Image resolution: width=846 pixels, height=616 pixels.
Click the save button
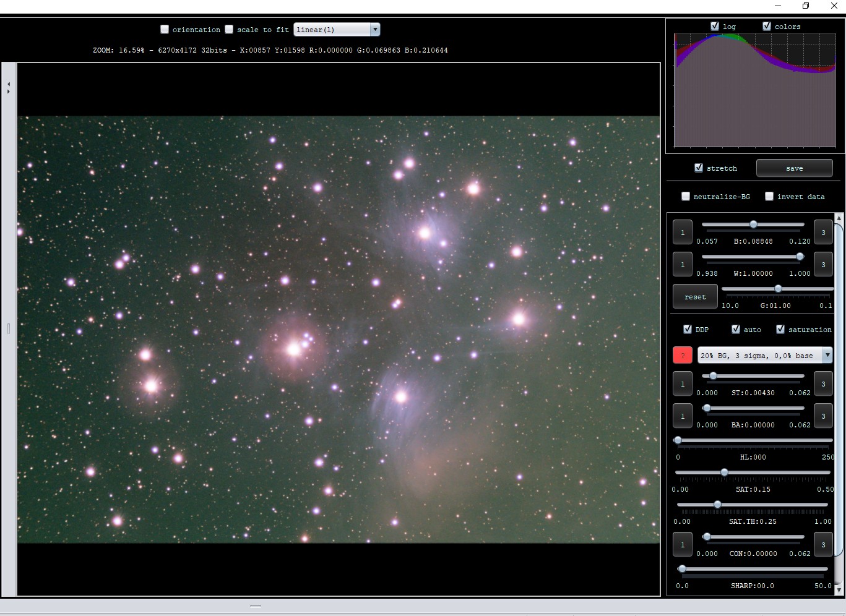pyautogui.click(x=794, y=168)
